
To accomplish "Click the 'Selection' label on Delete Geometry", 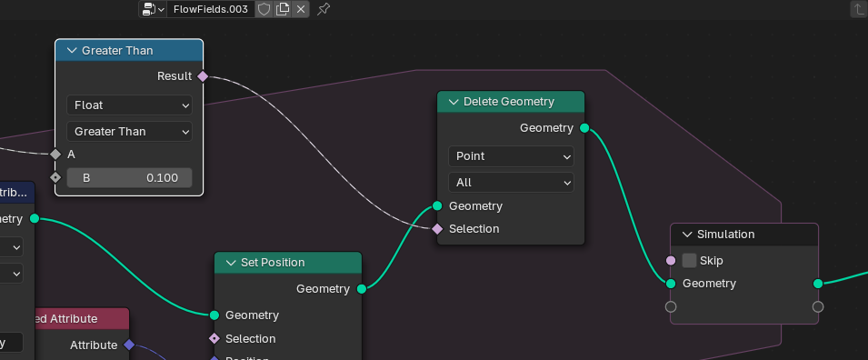I will click(x=474, y=229).
